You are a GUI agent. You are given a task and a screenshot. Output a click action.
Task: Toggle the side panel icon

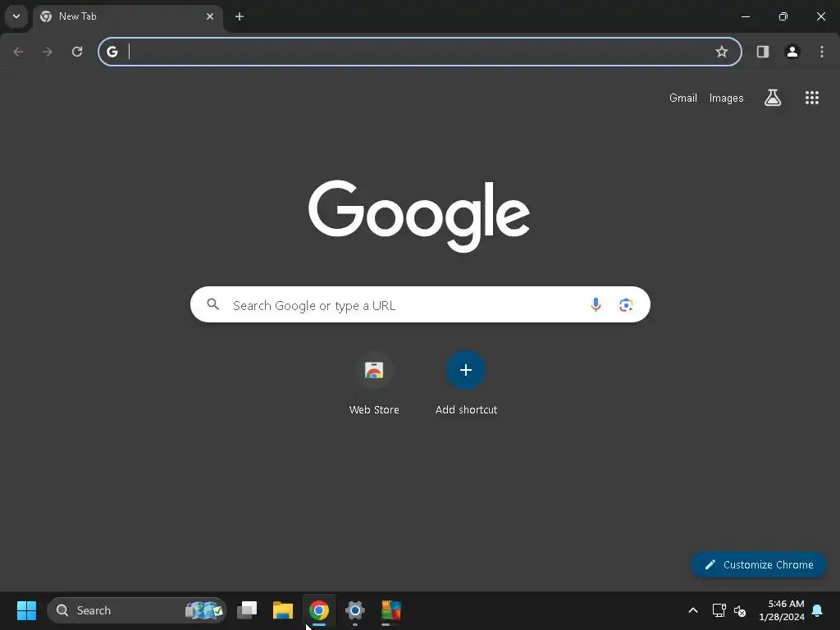click(763, 52)
